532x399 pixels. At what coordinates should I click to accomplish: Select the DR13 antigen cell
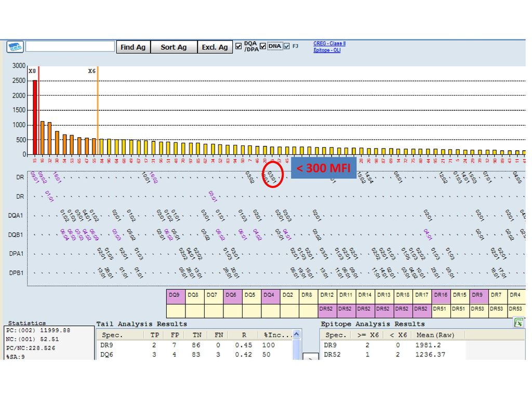click(x=384, y=297)
